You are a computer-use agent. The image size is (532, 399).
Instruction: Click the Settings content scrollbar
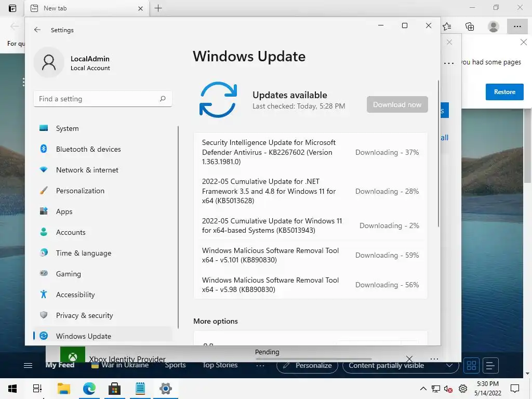point(438,154)
